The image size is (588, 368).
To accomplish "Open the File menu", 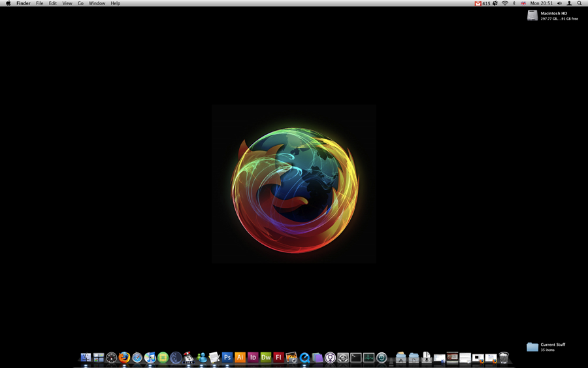I will [x=39, y=3].
